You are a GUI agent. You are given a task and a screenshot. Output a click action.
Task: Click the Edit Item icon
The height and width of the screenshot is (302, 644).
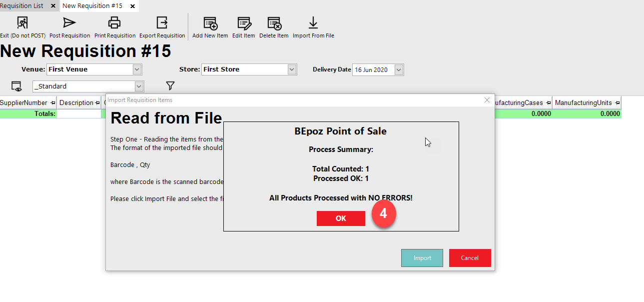tap(244, 23)
